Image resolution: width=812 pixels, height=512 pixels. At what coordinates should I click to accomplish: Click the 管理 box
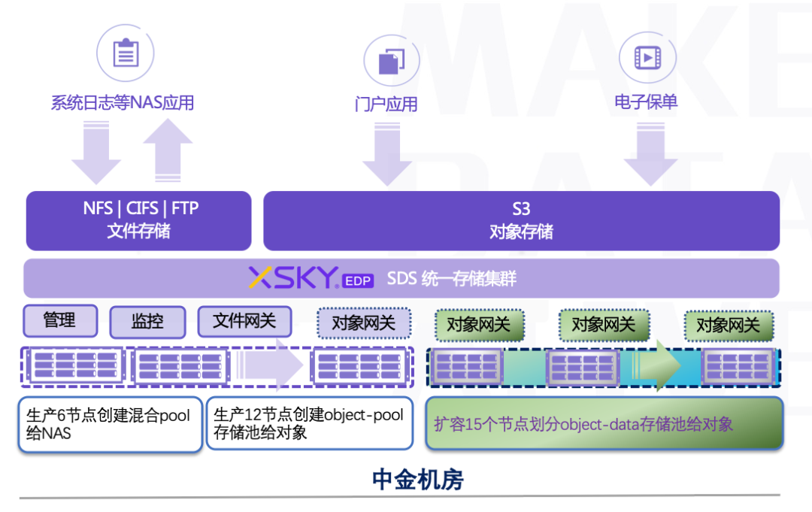click(x=60, y=320)
